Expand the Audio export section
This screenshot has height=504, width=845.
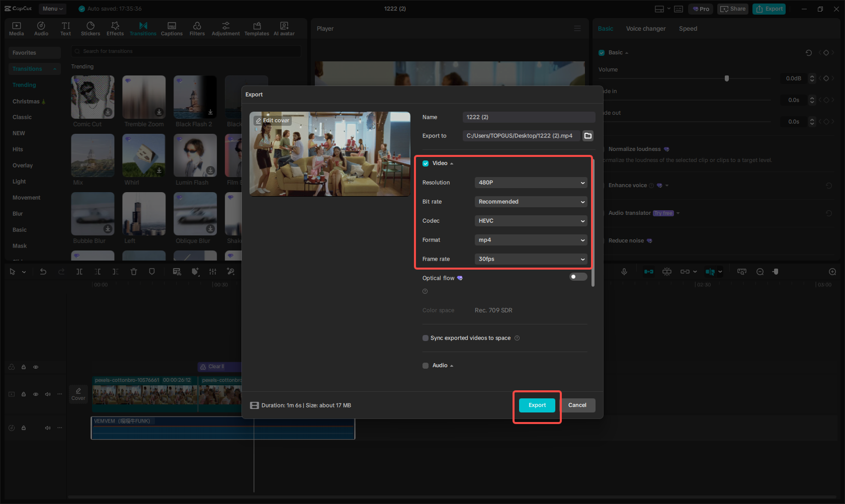[451, 365]
